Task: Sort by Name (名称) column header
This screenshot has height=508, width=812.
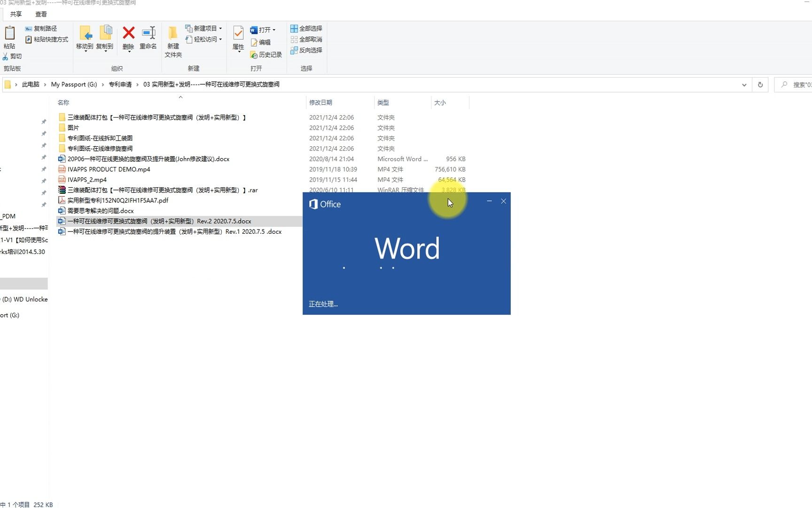Action: [180, 103]
